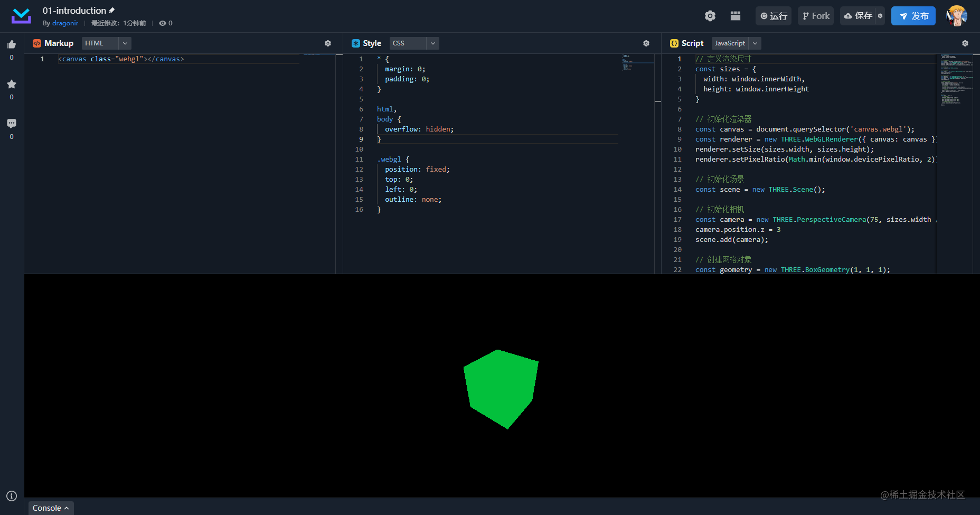Image resolution: width=980 pixels, height=515 pixels.
Task: Show info via bottom-left info icon
Action: [12, 496]
